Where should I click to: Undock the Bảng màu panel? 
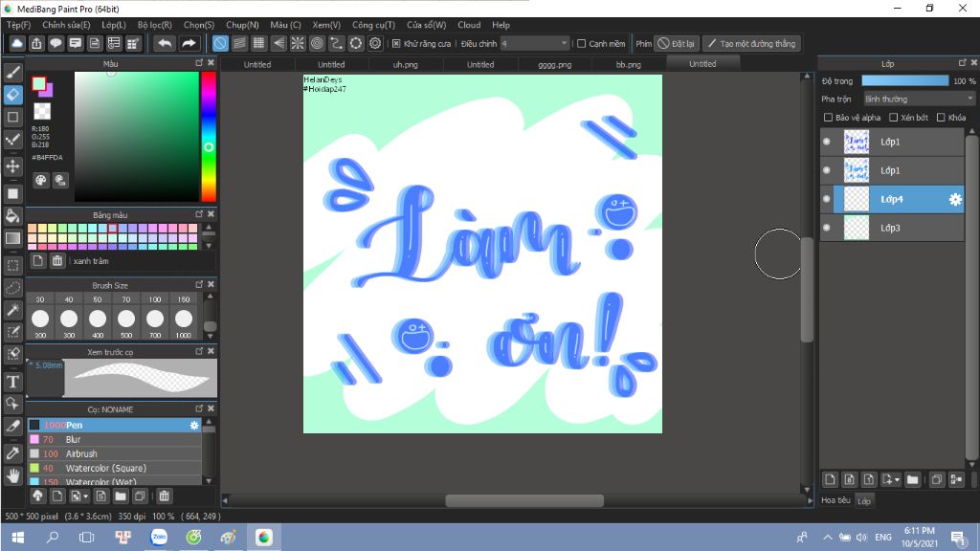(x=199, y=214)
